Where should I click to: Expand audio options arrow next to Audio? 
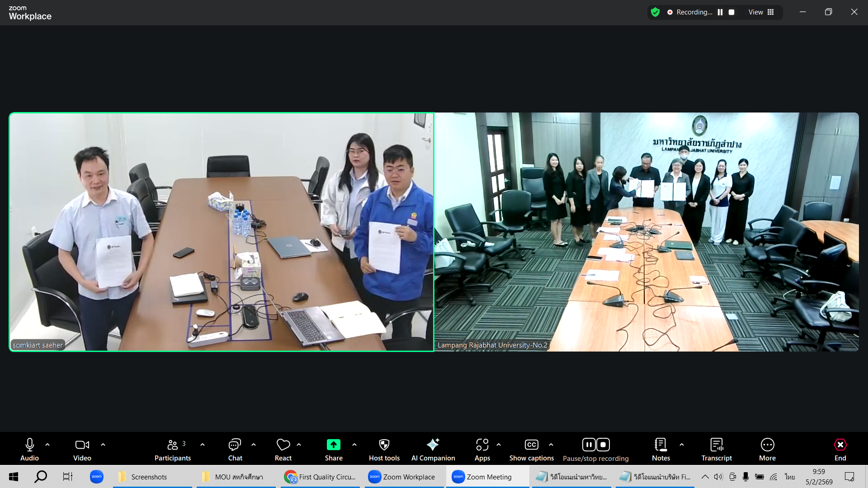pyautogui.click(x=47, y=445)
